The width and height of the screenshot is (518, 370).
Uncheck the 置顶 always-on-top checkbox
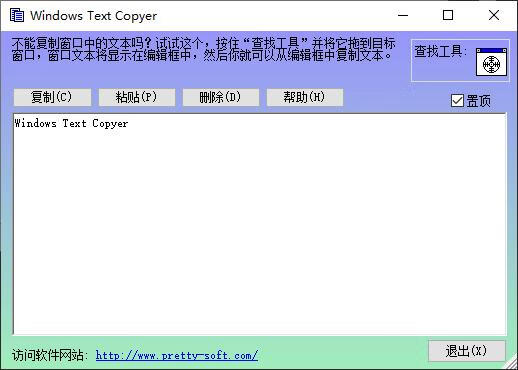[457, 101]
